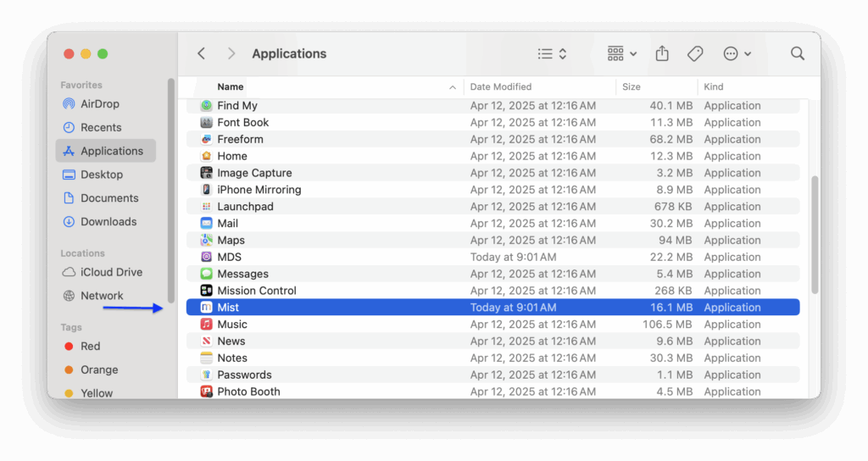The height and width of the screenshot is (461, 868).
Task: Click the Mission Control app icon
Action: [207, 291]
